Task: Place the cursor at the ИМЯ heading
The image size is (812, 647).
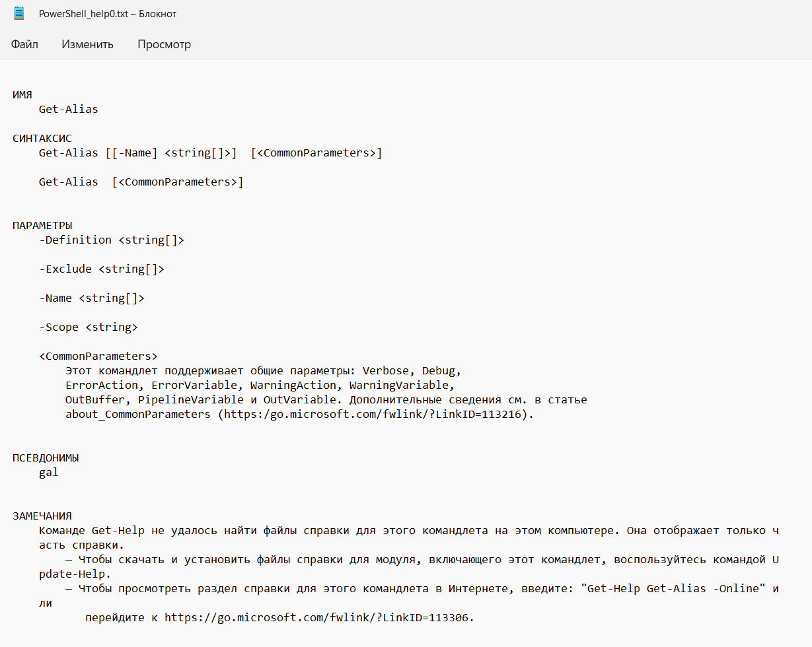Action: (22, 95)
